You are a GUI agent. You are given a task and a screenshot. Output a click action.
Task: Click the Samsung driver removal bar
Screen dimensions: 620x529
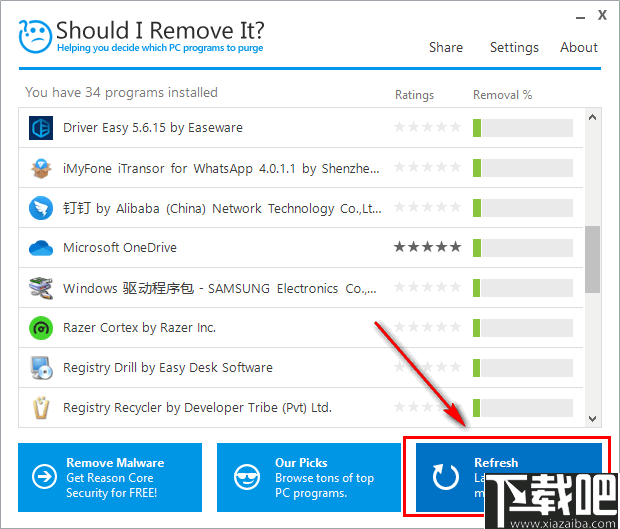pos(523,288)
